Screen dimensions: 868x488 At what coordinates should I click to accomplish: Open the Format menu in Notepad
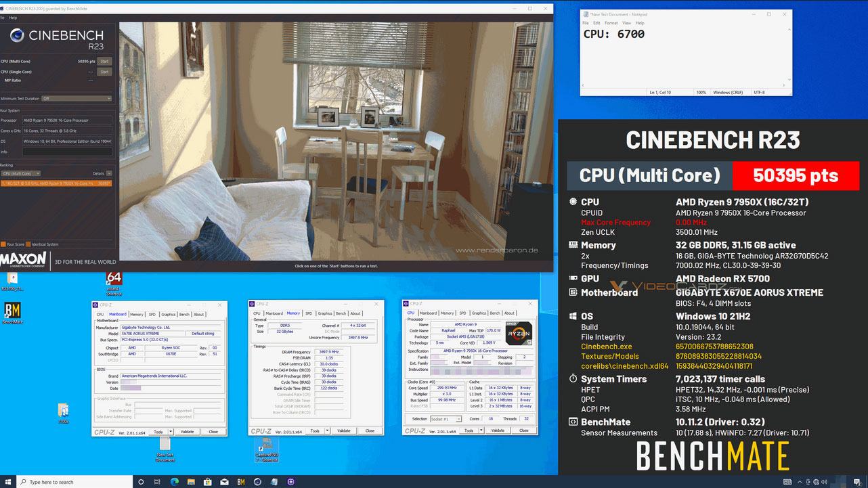pos(611,23)
